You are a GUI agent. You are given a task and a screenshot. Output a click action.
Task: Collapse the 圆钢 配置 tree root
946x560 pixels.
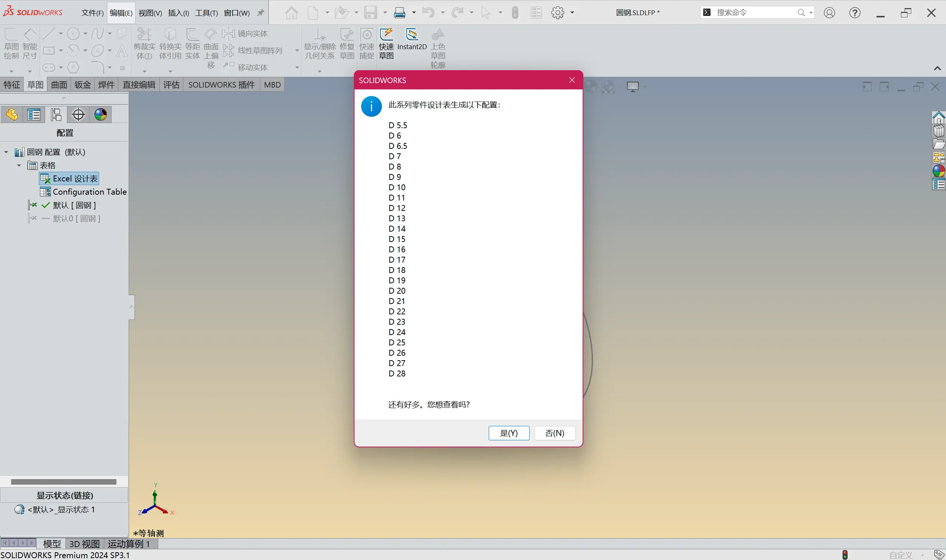(6, 152)
